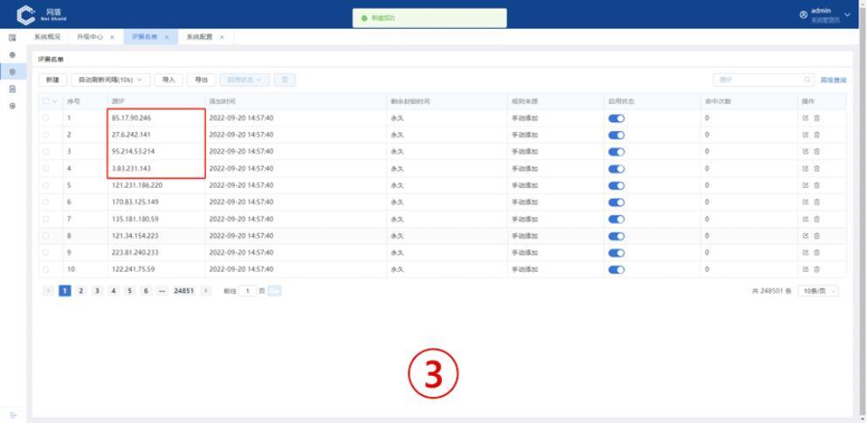This screenshot has width=868, height=423.
Task: Click the 新建 button
Action: tap(51, 80)
